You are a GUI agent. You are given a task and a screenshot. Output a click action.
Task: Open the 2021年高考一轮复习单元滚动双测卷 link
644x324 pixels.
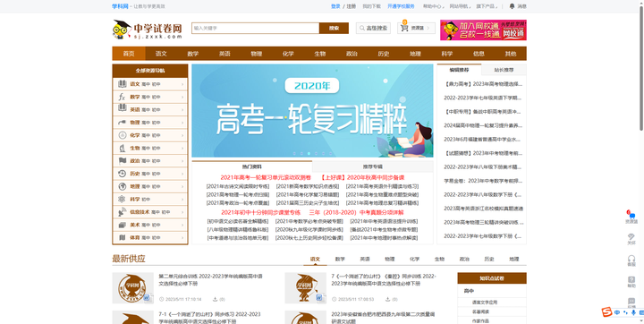tap(266, 177)
